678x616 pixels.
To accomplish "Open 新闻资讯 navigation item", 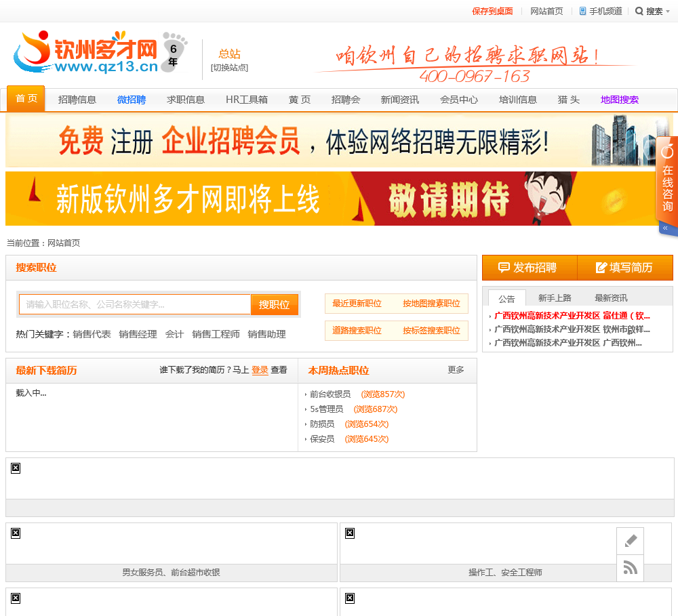I will click(x=399, y=100).
